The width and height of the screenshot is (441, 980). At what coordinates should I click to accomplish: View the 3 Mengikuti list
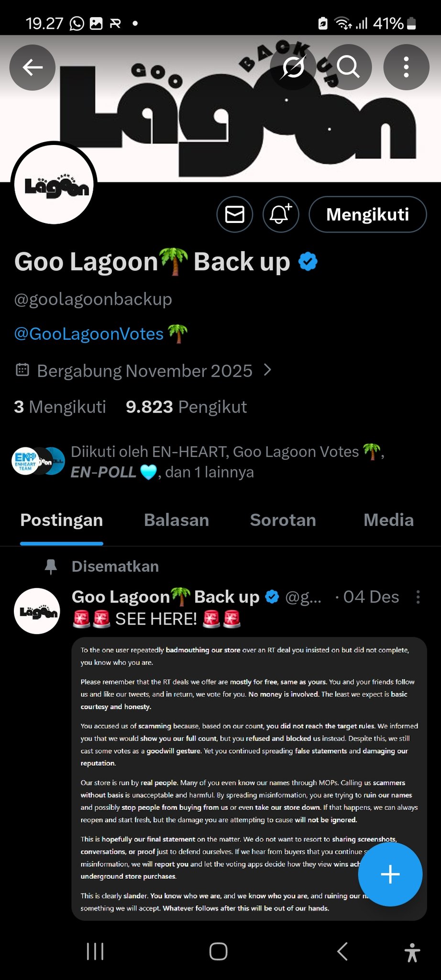(60, 407)
